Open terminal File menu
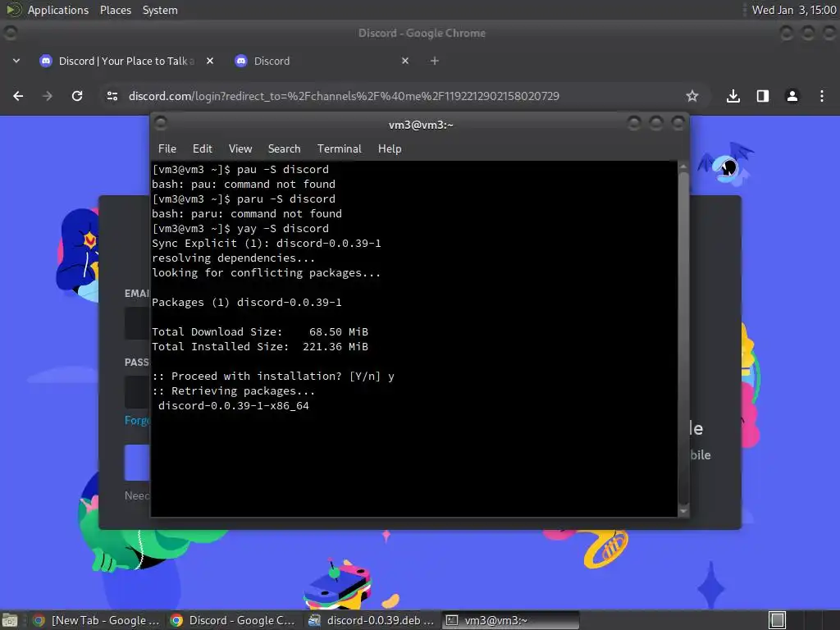 [x=167, y=149]
